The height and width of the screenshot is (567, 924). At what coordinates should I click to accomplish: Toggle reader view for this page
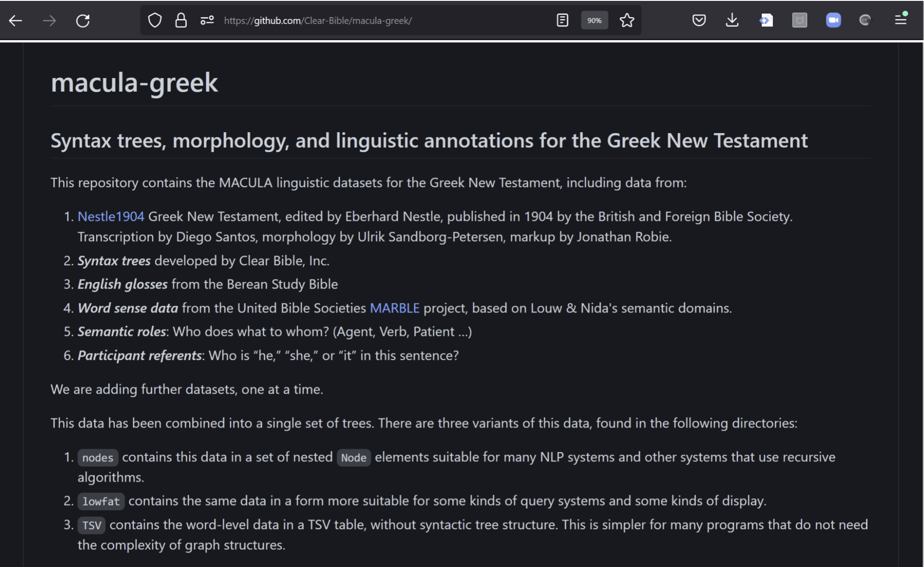pos(561,20)
